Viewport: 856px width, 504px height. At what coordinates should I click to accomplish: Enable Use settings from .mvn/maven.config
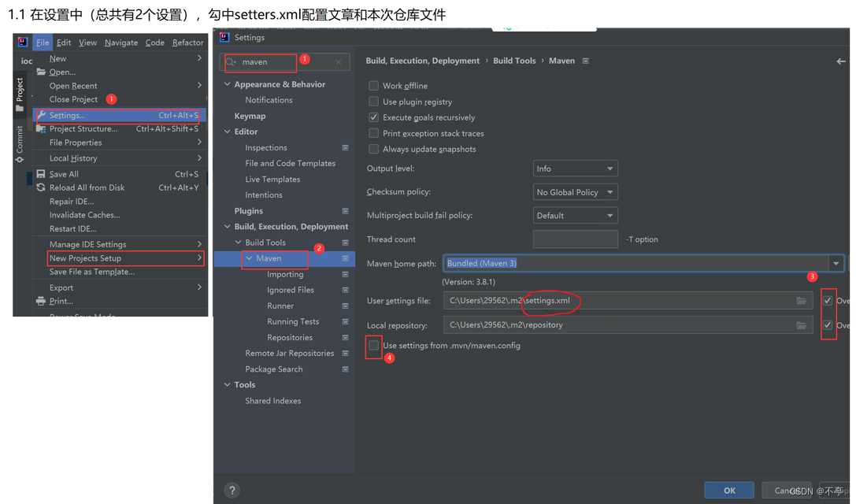373,345
